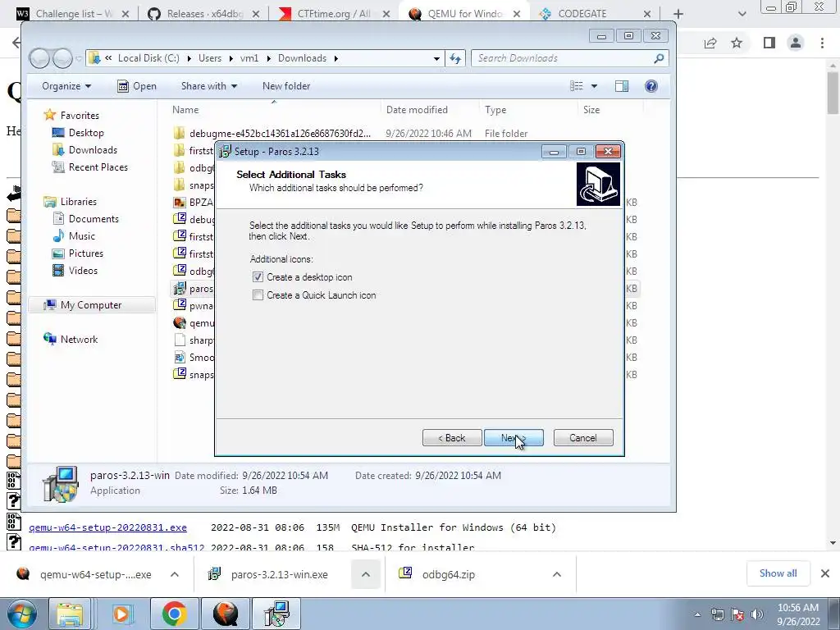The width and height of the screenshot is (840, 630).
Task: Uncheck Create a desktop icon checkbox
Action: pos(258,277)
